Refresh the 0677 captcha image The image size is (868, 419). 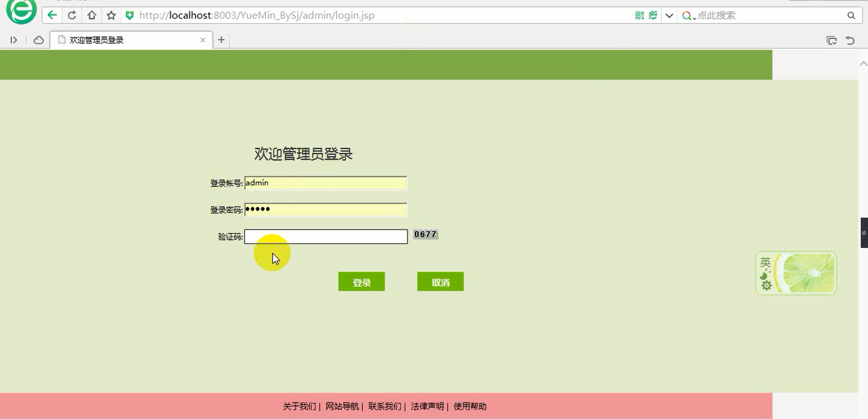425,234
